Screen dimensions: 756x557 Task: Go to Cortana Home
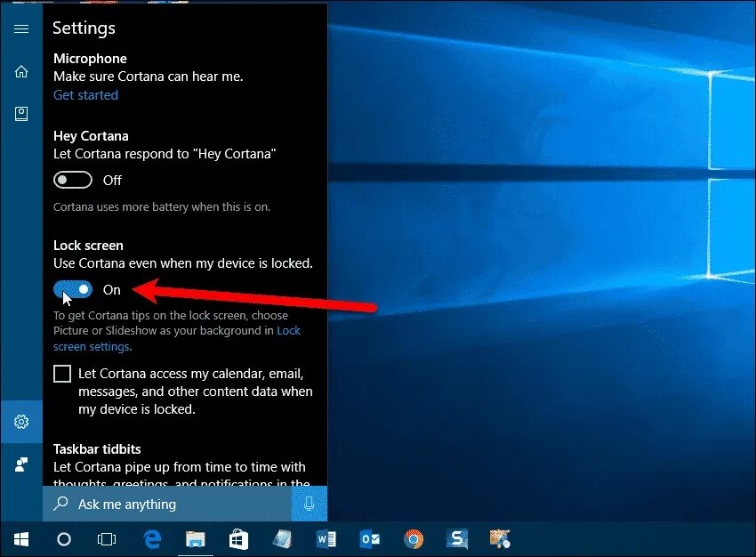point(21,71)
